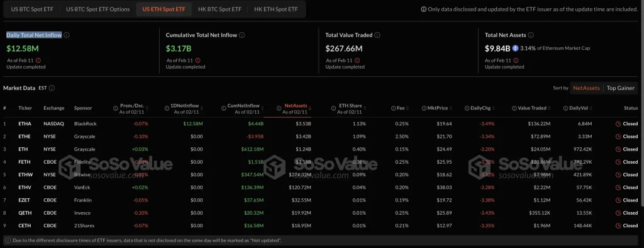Image resolution: width=644 pixels, height=248 pixels.
Task: Click the clock status icon in ETHE row
Action: pos(618,137)
